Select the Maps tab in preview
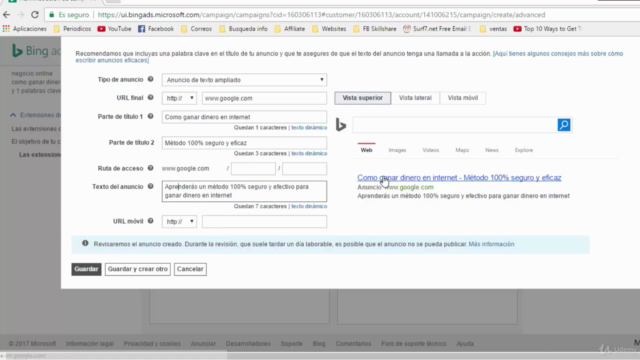This screenshot has height=360, width=640. [x=462, y=150]
